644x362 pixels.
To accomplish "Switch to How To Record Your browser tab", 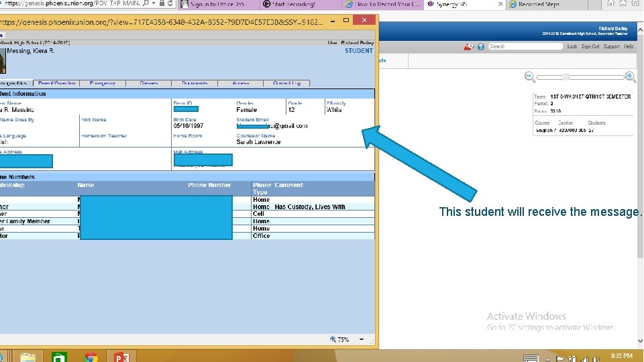I will [382, 4].
